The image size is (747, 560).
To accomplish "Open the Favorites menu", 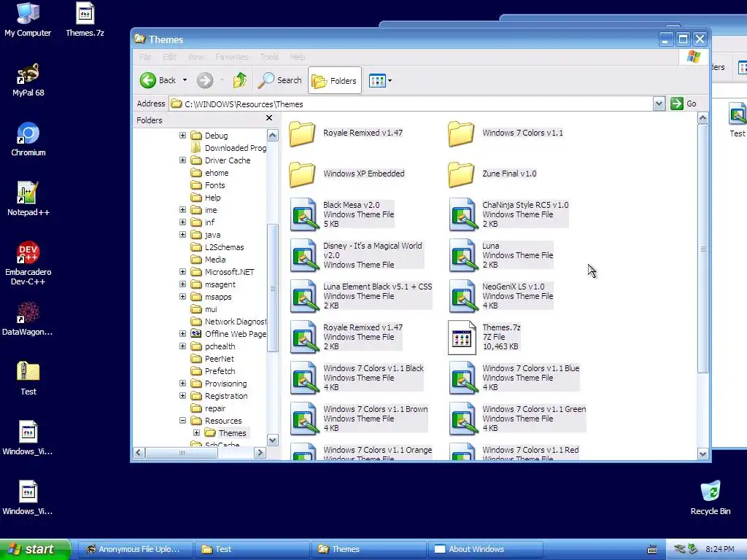I will point(231,57).
